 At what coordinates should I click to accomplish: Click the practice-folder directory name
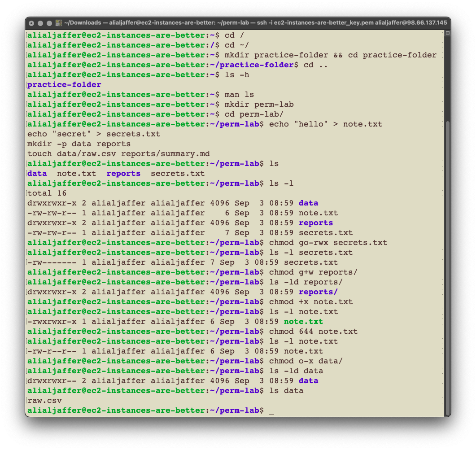pos(64,84)
